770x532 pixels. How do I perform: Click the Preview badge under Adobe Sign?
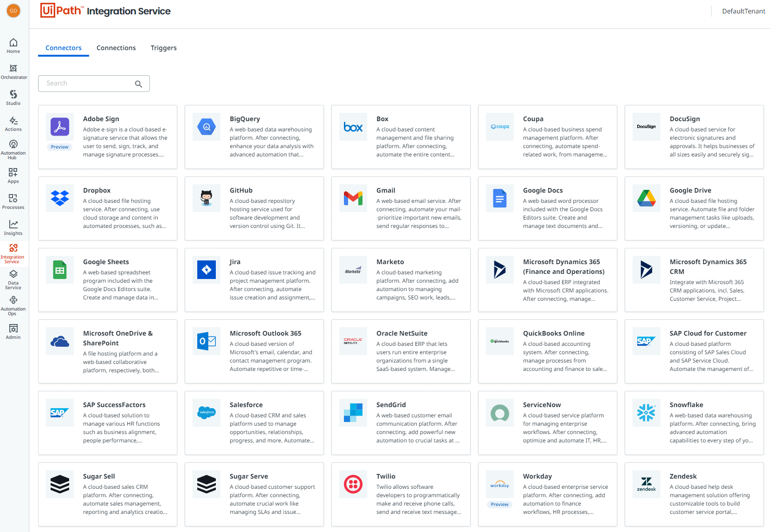[60, 147]
